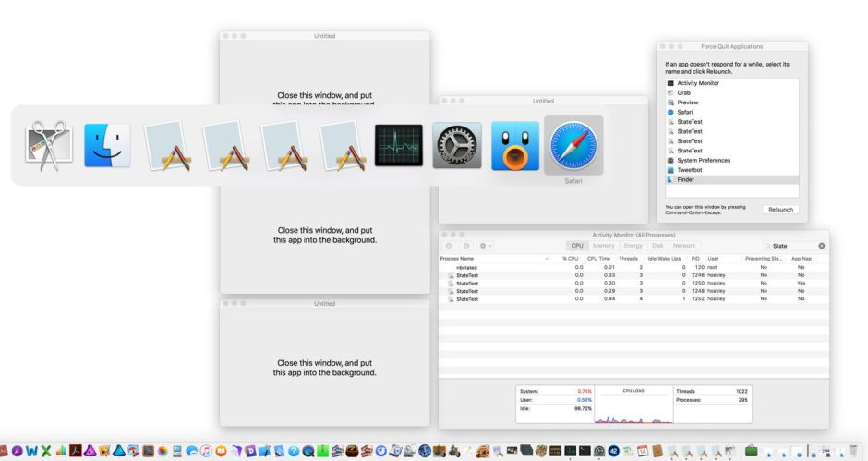Select Tweetbot icon in app switcher
Screen dimensions: 868x461
515,146
